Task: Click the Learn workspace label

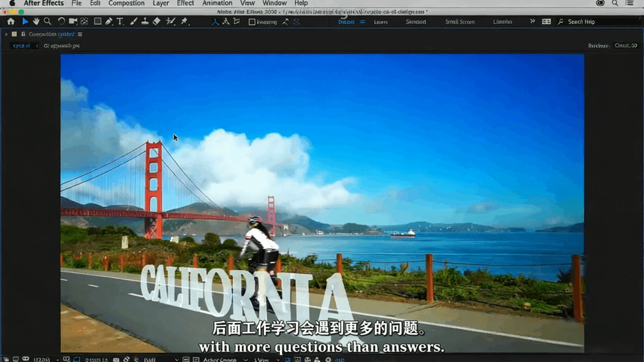Action: point(380,21)
